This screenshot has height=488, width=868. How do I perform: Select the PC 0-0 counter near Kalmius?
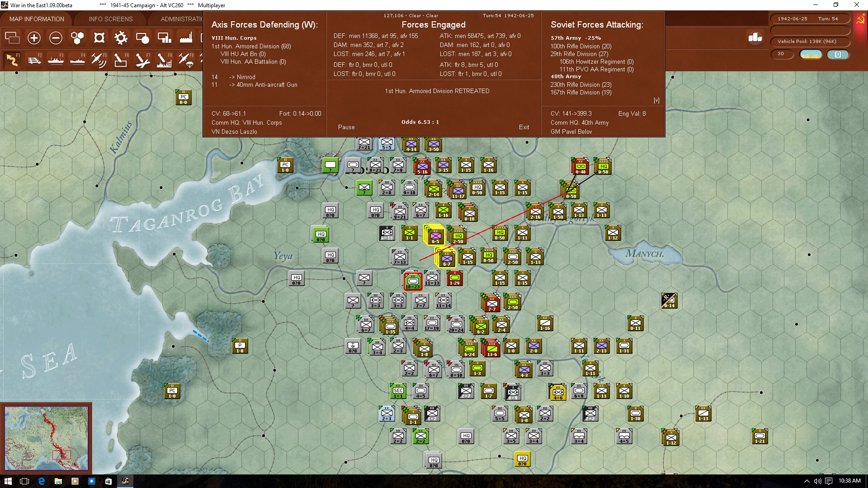pos(183,97)
